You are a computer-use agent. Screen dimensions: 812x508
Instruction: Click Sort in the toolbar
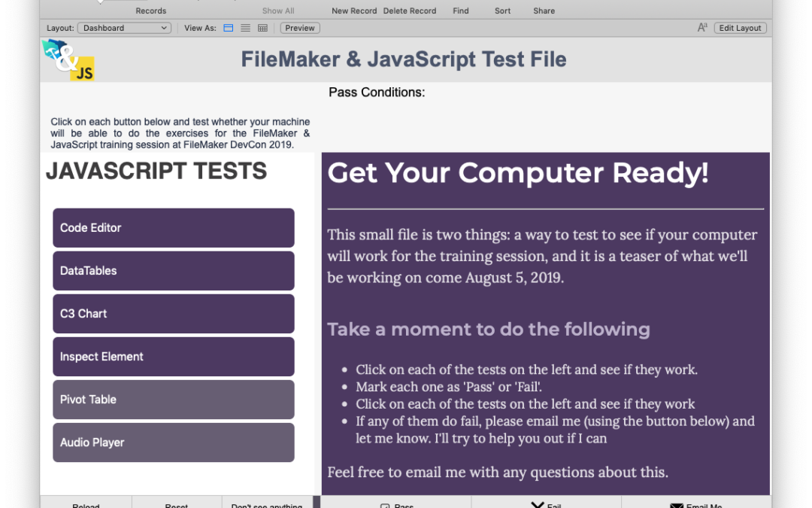(502, 11)
